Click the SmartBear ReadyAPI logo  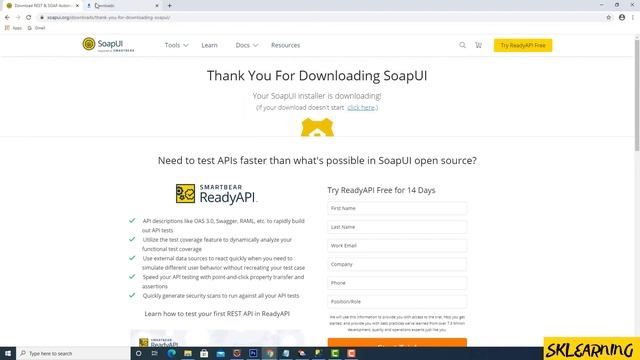217,194
